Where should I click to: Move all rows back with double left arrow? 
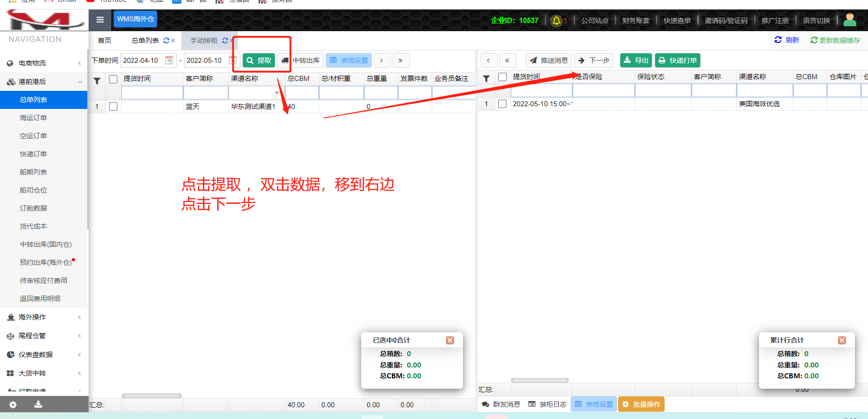click(507, 61)
